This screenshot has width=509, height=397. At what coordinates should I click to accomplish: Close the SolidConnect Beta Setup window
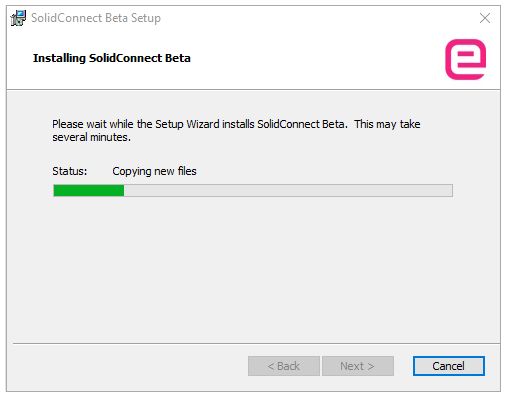485,18
